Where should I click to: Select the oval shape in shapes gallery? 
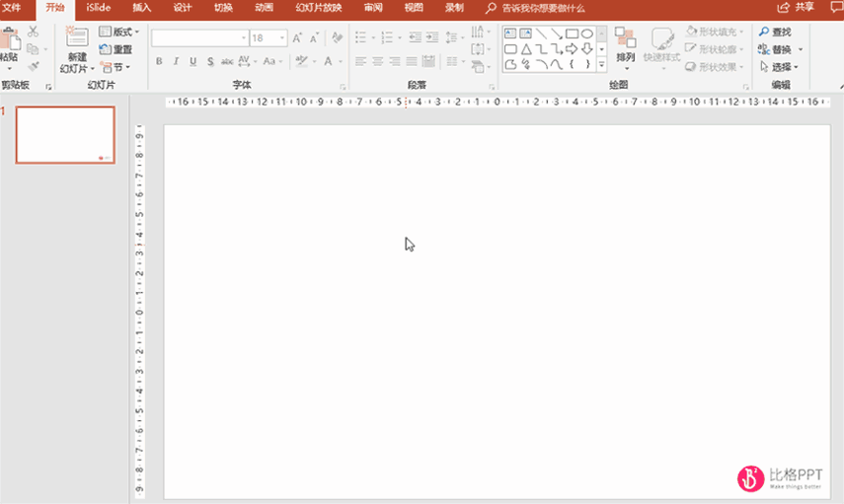587,34
